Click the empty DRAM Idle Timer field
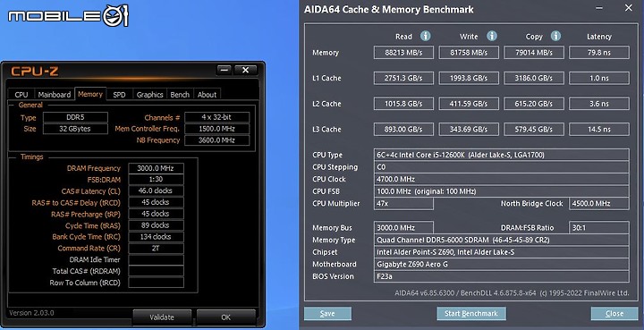 (156, 260)
